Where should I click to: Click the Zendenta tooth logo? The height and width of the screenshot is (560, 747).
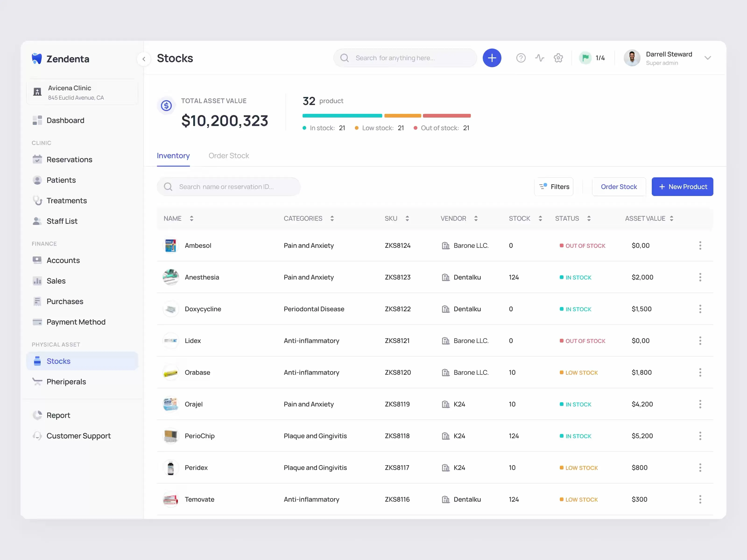[x=37, y=59]
